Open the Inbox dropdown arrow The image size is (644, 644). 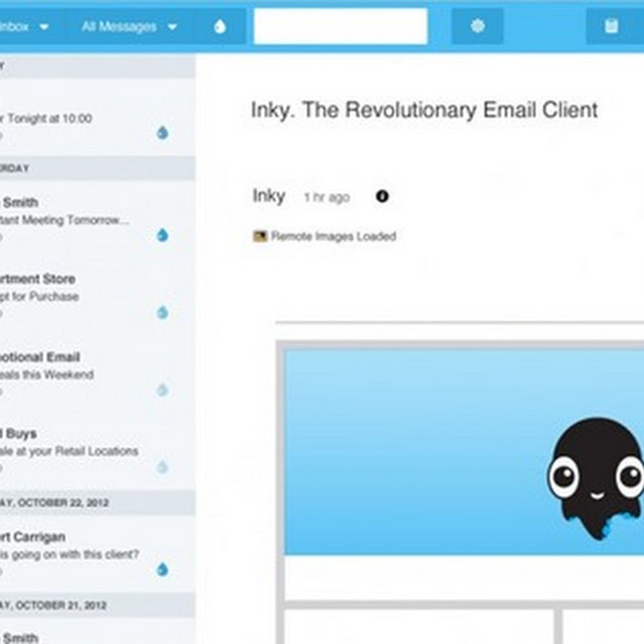click(x=44, y=27)
